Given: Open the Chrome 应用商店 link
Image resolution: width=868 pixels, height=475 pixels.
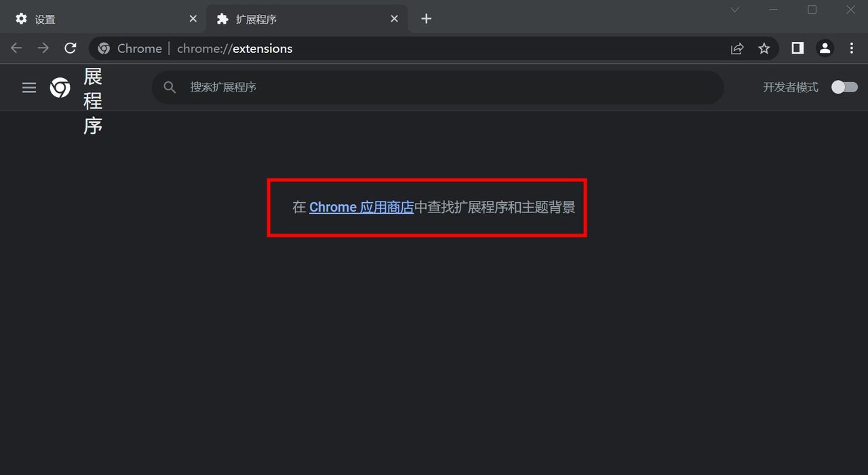Looking at the screenshot, I should [361, 207].
